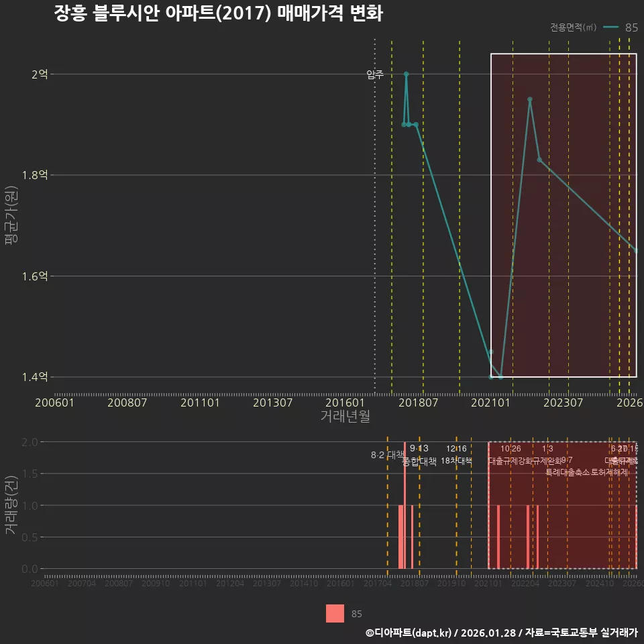
Task: Click the 특례대출축소 annotation label
Action: click(x=567, y=473)
